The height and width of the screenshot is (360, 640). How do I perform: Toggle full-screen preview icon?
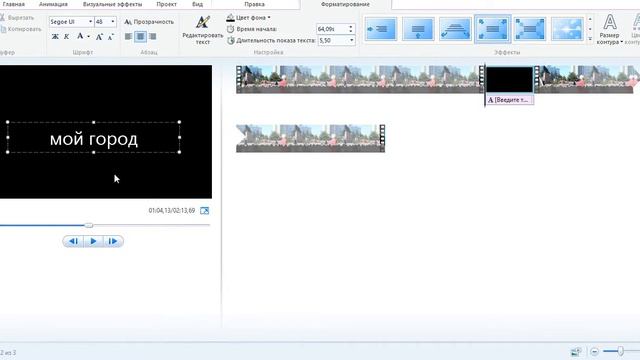coord(204,211)
